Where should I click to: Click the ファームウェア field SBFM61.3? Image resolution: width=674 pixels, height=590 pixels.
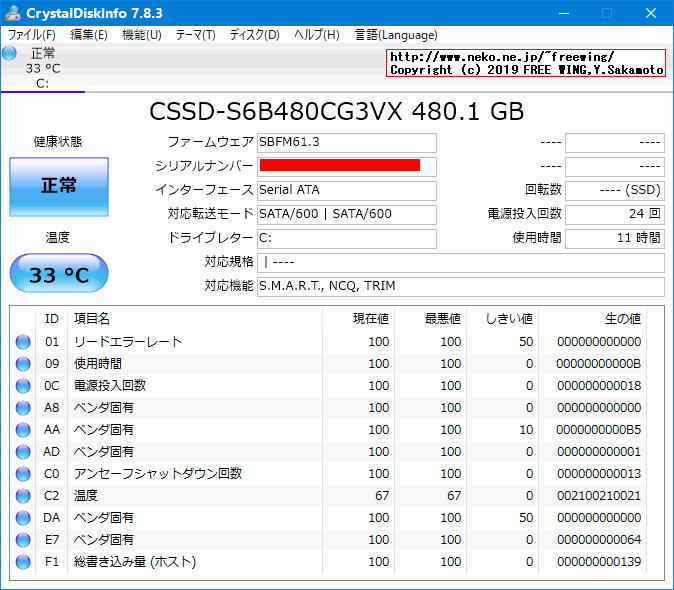(347, 143)
